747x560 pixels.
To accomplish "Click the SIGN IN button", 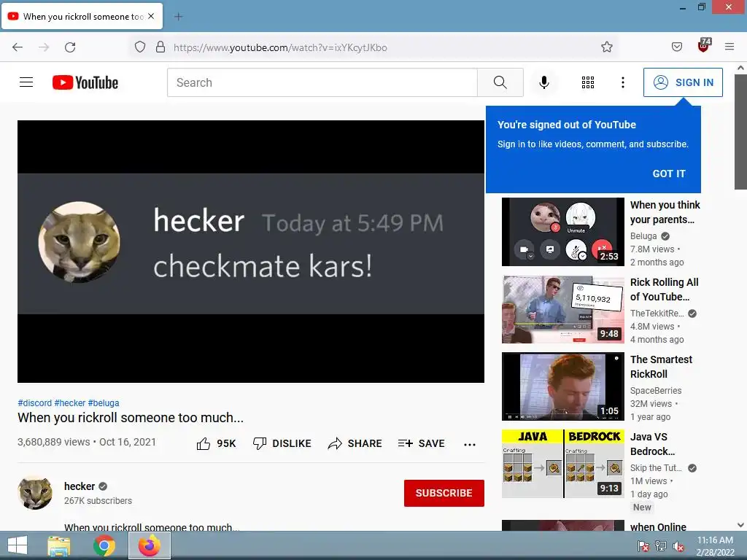I will tap(683, 82).
